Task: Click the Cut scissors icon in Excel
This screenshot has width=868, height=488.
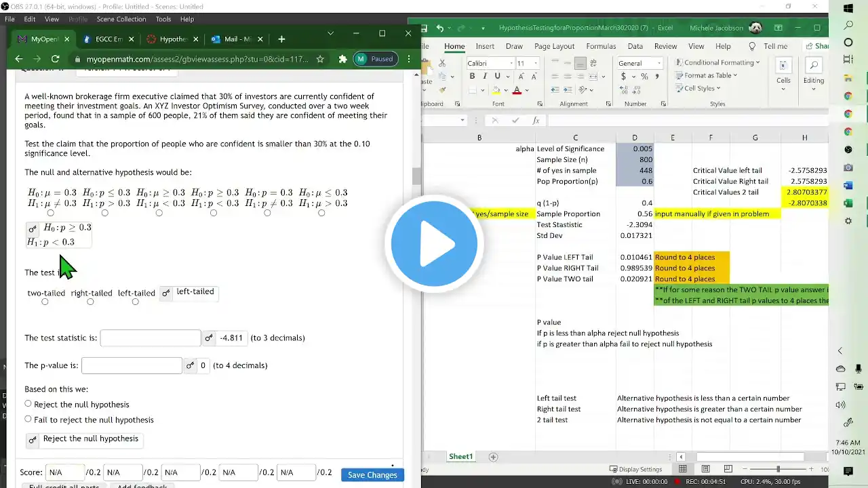Action: pyautogui.click(x=442, y=63)
